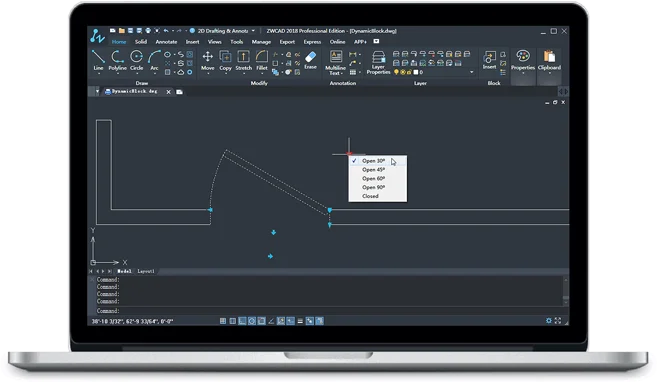Select the Circle tool
Screen dimensions: 657x382
tap(136, 60)
